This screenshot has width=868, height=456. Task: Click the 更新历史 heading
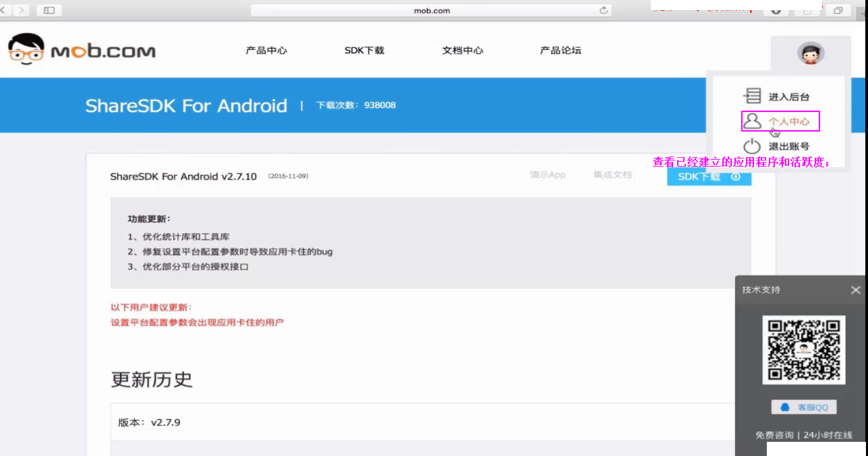(152, 379)
